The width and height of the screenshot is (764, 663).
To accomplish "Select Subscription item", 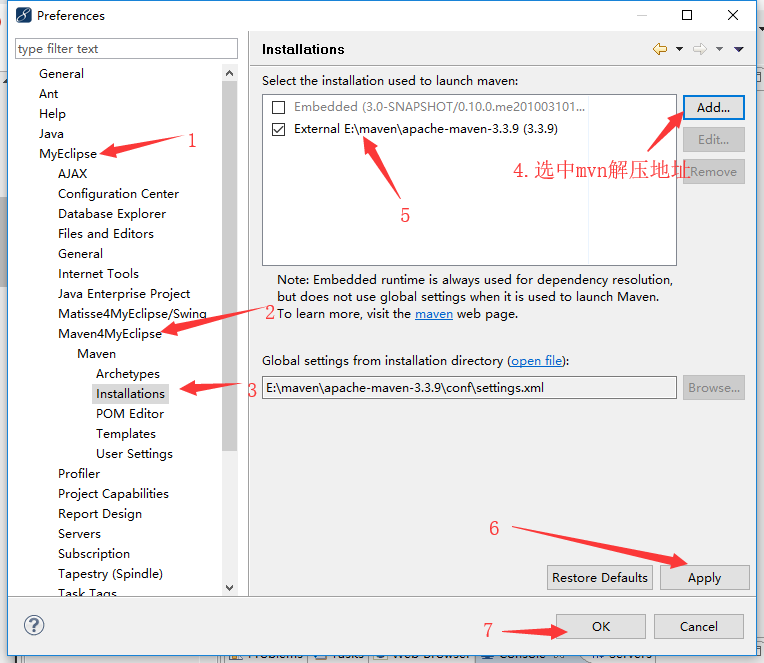I will tap(94, 553).
